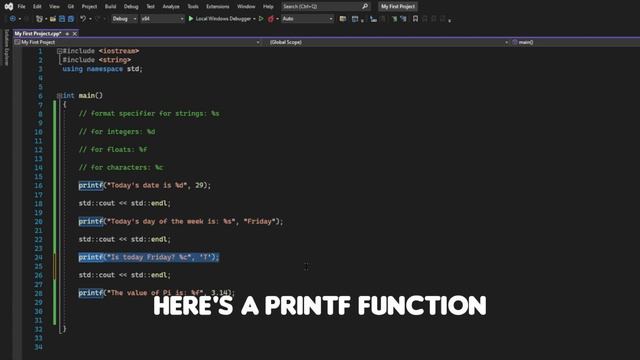
Task: Click the comment '// for floats: %f'
Action: [x=113, y=149]
